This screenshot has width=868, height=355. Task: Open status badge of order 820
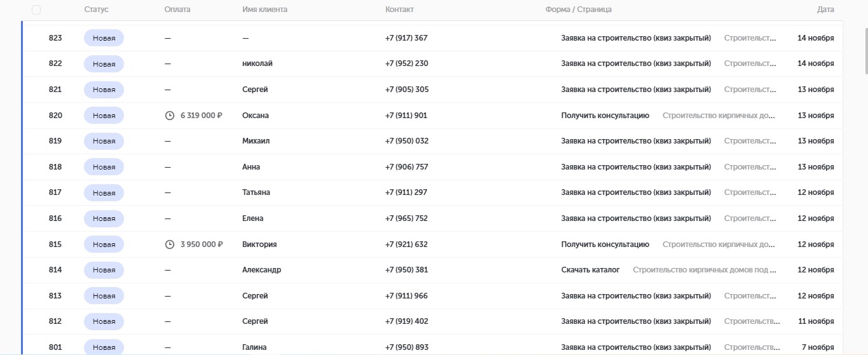click(x=104, y=116)
